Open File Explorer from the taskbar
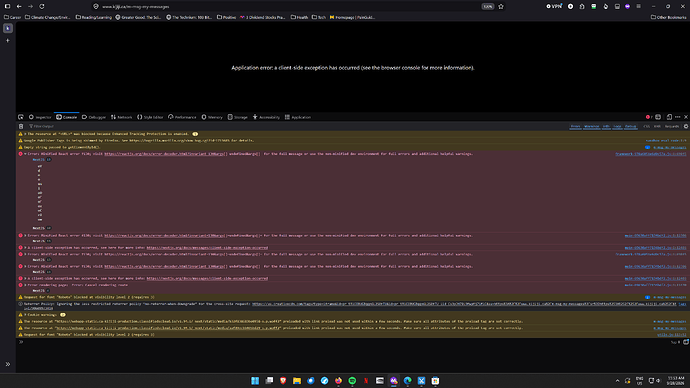Screen dimensions: 690x388 pyautogui.click(x=297, y=381)
